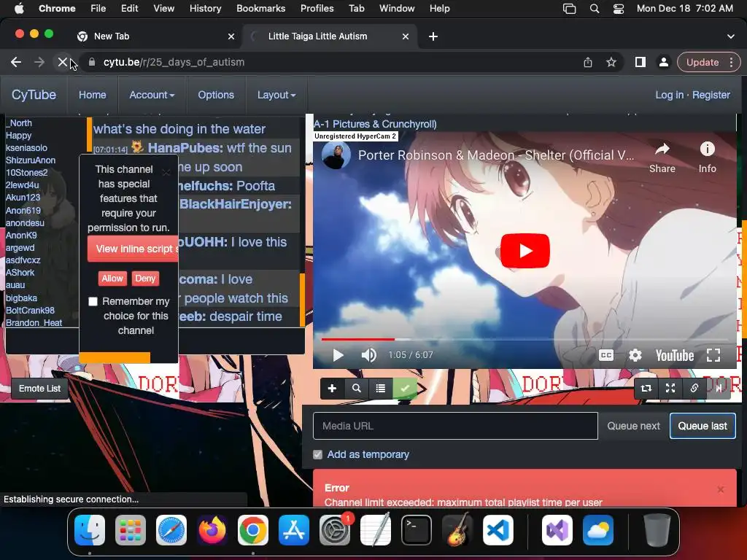Open the Emote List
Screen dimensions: 747x560
(39, 389)
